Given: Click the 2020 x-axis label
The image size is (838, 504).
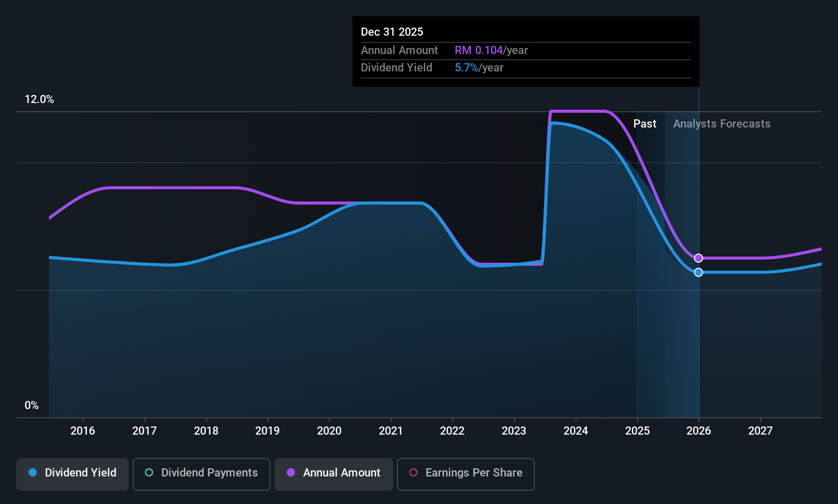Looking at the screenshot, I should 329,431.
